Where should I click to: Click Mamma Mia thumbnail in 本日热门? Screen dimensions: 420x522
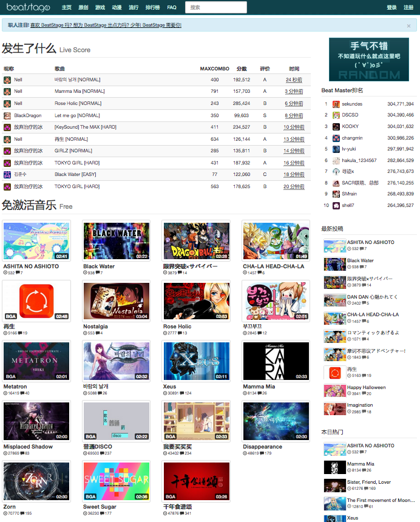(335, 467)
